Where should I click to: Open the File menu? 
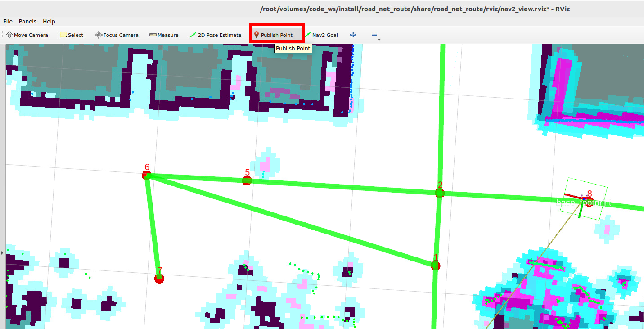pyautogui.click(x=8, y=22)
